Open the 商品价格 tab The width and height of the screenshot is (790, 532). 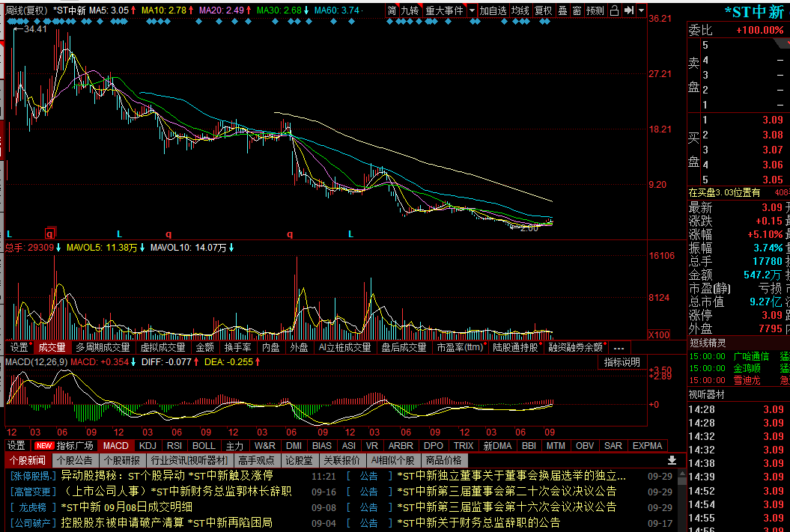click(x=443, y=460)
